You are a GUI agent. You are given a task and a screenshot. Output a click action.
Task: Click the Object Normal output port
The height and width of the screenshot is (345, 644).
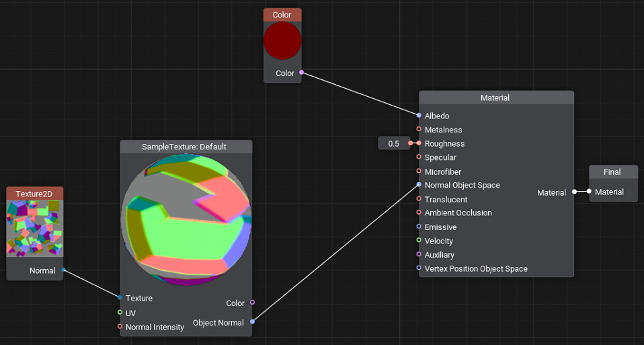coord(252,322)
